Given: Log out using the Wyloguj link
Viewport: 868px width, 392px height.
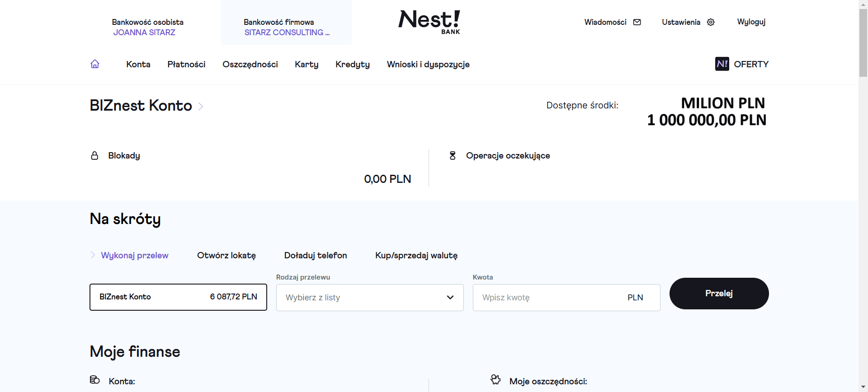Looking at the screenshot, I should pos(751,22).
